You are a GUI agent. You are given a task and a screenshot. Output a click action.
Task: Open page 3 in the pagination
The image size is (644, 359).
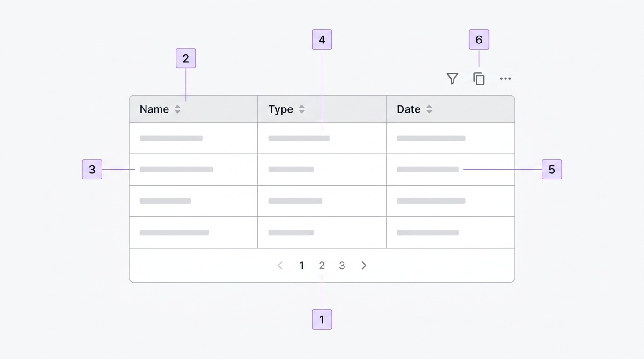342,266
